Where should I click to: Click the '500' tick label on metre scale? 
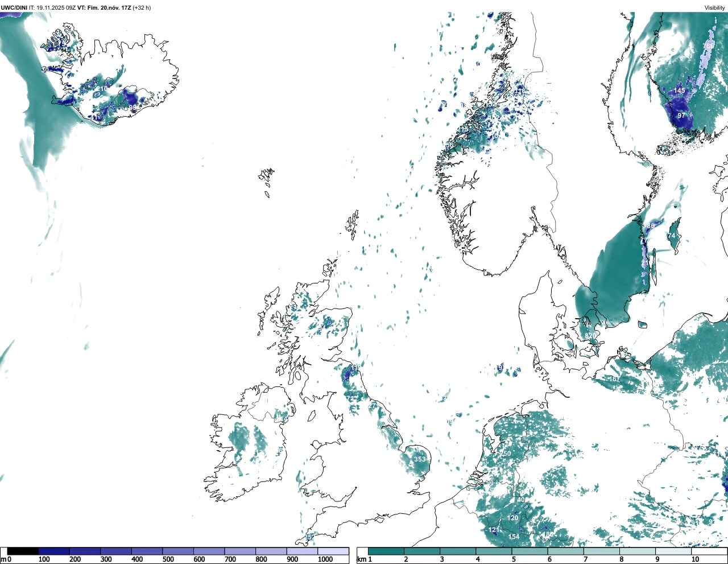tap(168, 559)
